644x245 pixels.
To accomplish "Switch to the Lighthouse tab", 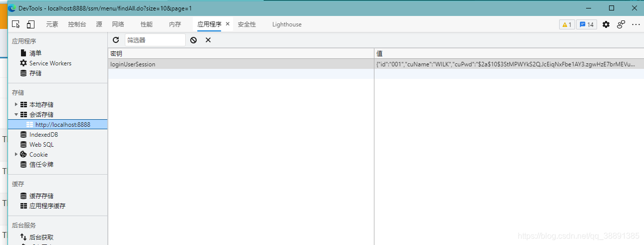I will [x=287, y=24].
